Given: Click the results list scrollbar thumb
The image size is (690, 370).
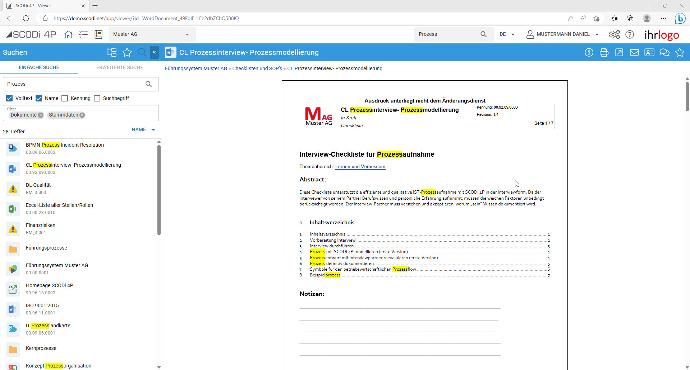Looking at the screenshot, I should (x=159, y=189).
